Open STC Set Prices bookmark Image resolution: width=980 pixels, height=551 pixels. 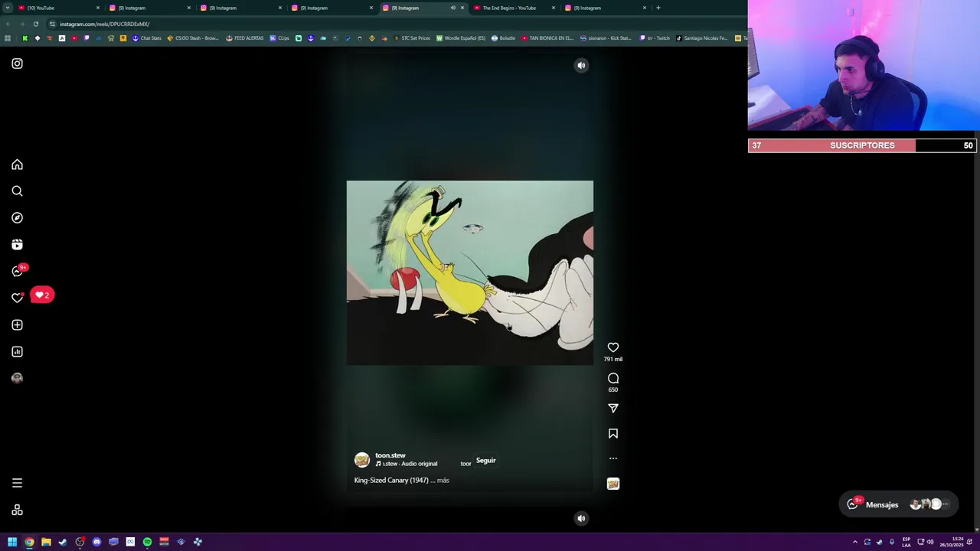click(412, 38)
